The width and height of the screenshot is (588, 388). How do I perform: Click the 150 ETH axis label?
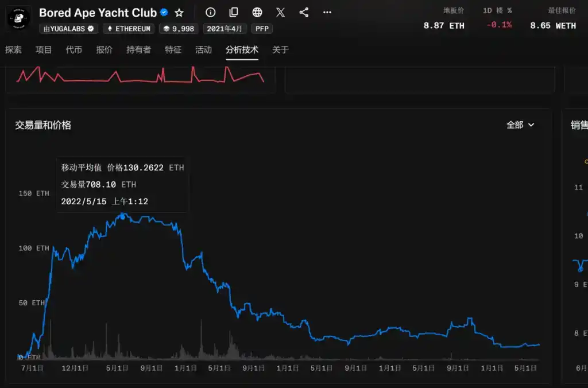pyautogui.click(x=34, y=193)
